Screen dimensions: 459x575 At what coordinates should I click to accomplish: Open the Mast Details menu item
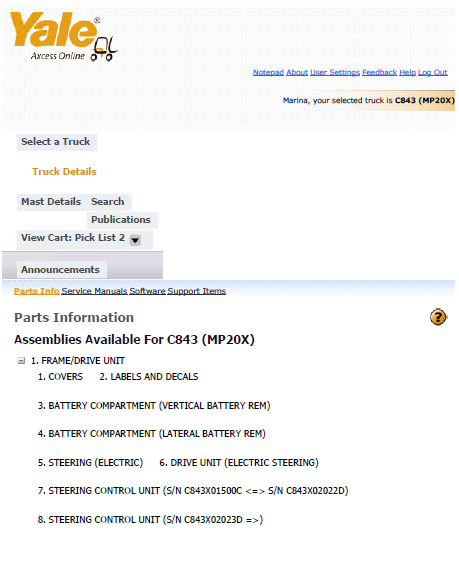coord(51,202)
